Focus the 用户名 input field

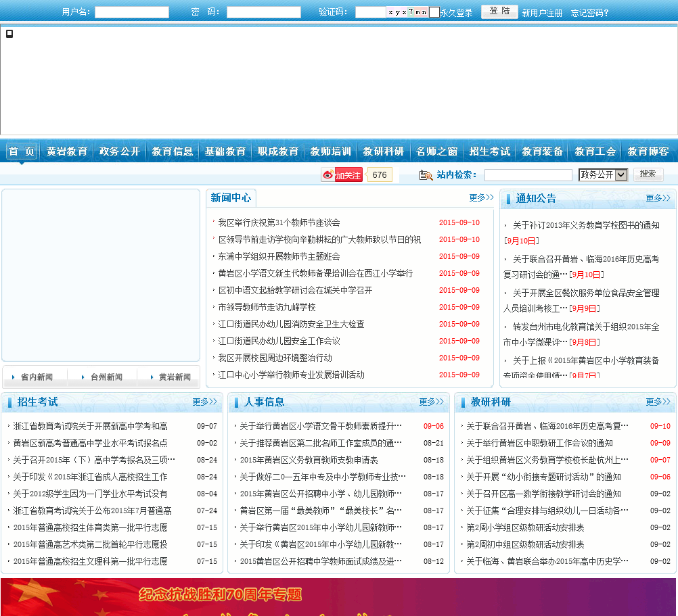click(x=132, y=12)
